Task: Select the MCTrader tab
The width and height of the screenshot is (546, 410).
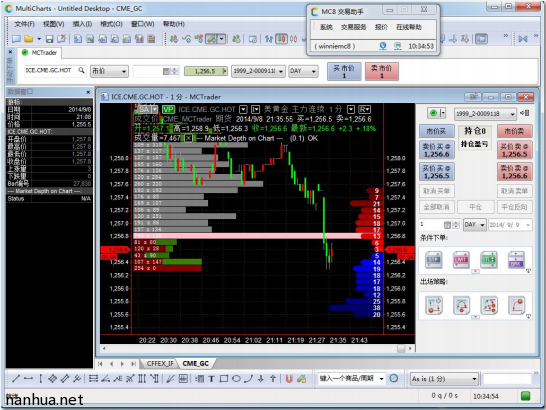Action: (x=40, y=53)
